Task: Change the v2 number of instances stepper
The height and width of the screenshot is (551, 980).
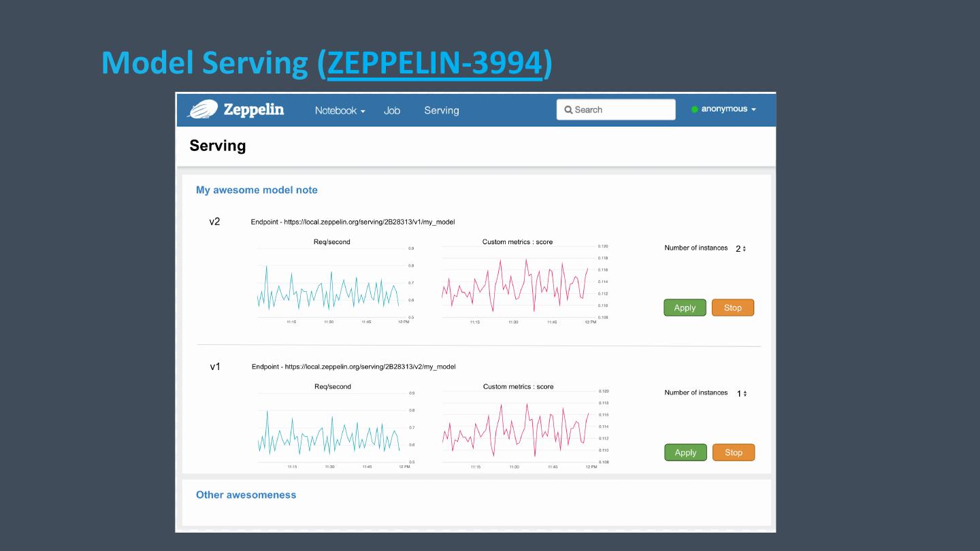Action: (x=741, y=249)
